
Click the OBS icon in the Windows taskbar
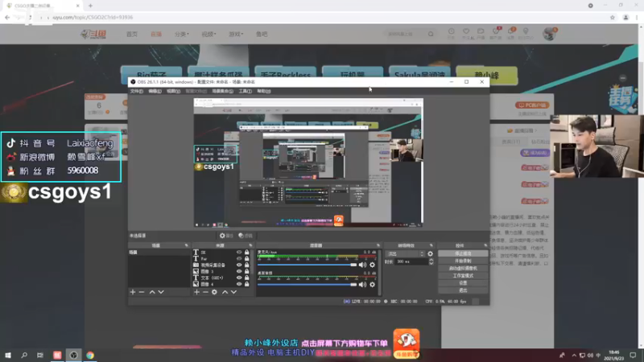click(x=73, y=355)
